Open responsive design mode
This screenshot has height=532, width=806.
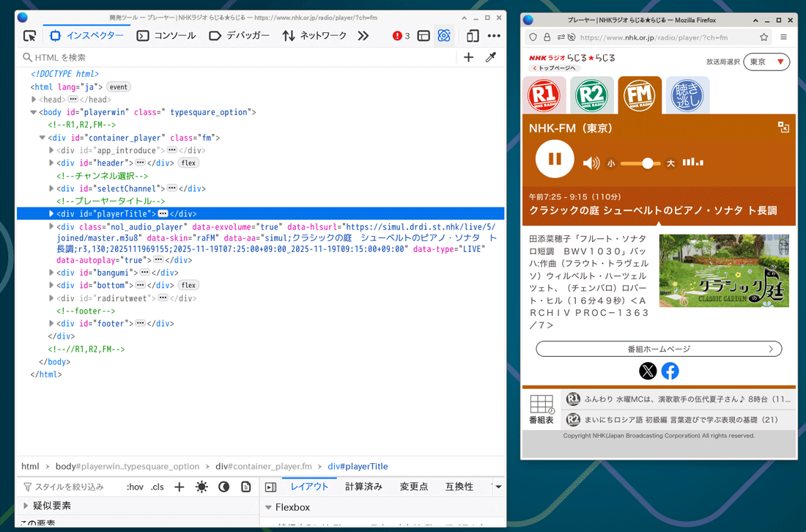tap(473, 35)
